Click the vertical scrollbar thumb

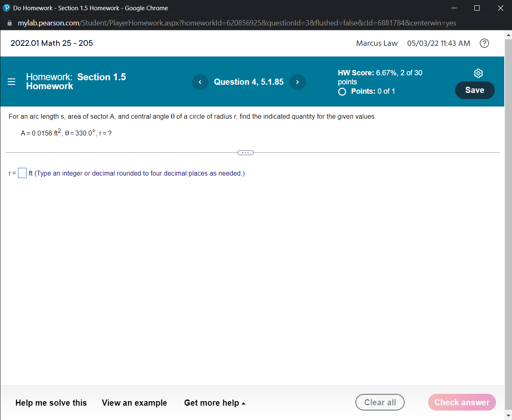pos(508,224)
